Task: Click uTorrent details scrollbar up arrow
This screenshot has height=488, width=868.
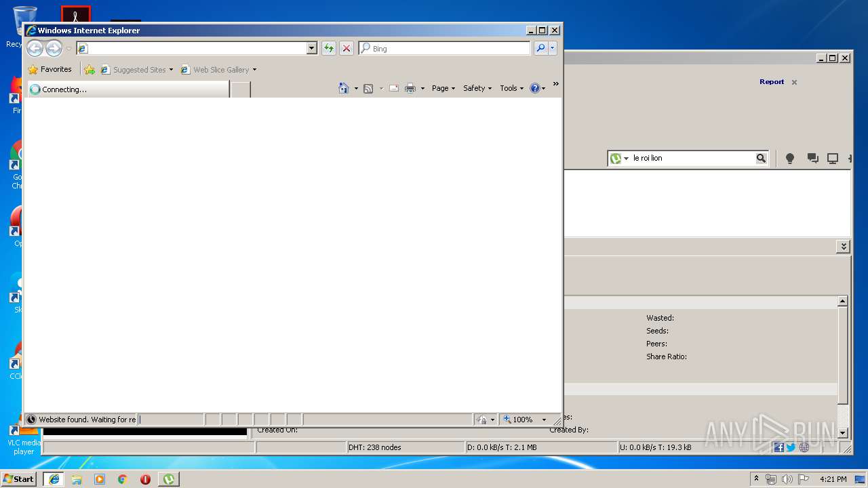Action: [842, 301]
